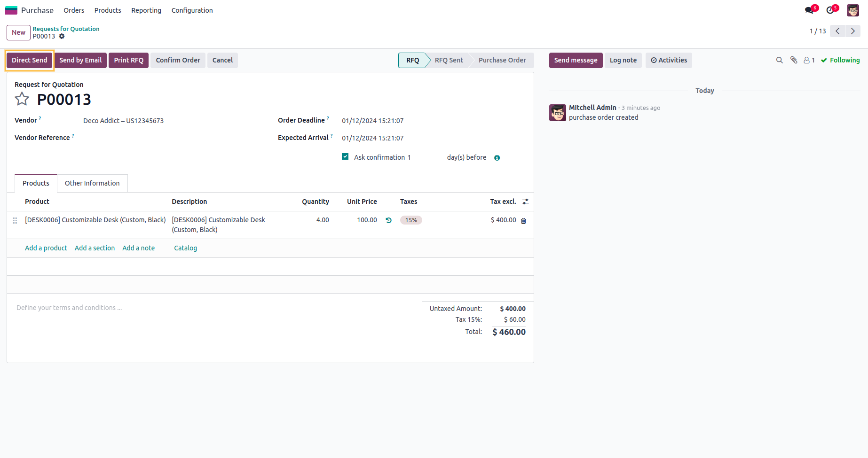Edit the Quantity cell 4.00
868x458 pixels.
(323, 220)
